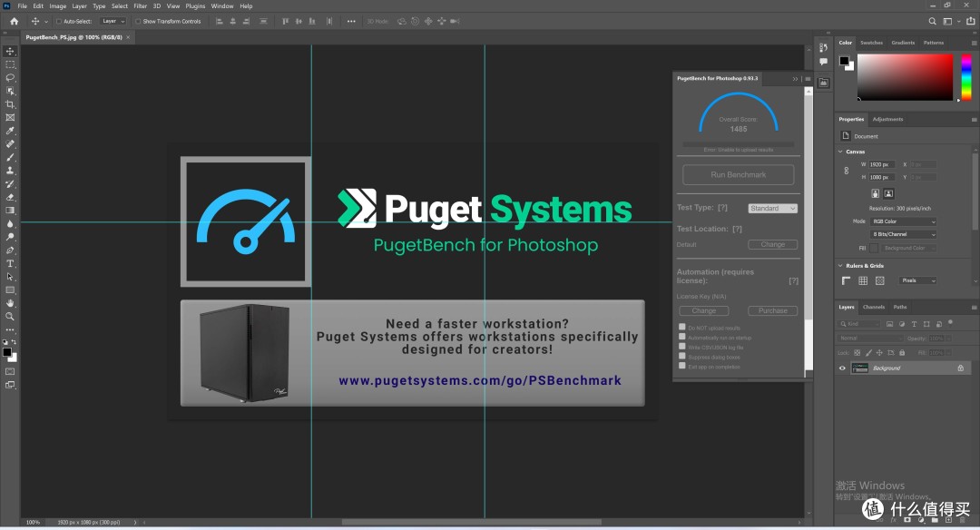The height and width of the screenshot is (530, 980).
Task: Select the Path Selection tool
Action: click(x=10, y=277)
